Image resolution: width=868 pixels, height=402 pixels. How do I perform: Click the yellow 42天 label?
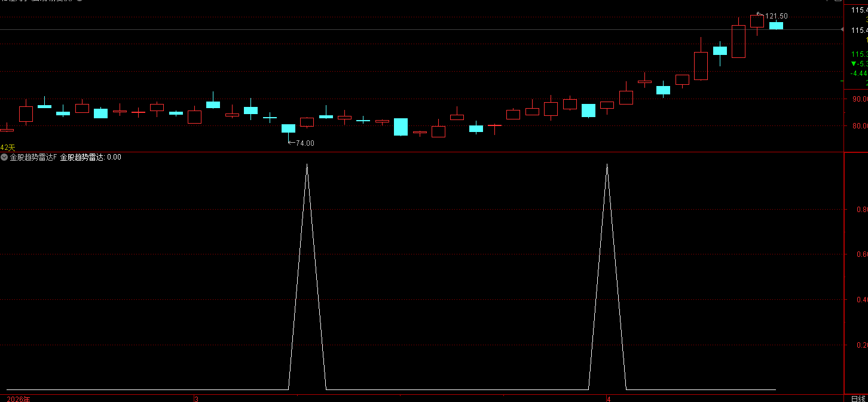8,148
